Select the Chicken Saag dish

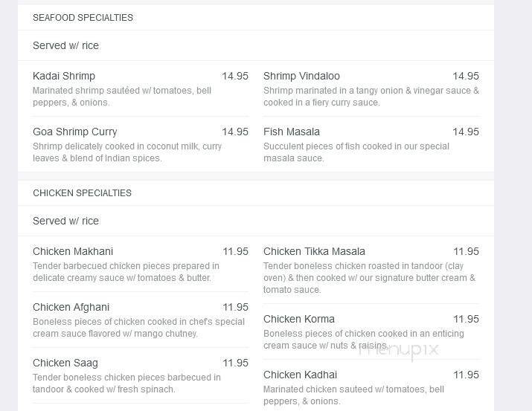click(65, 363)
